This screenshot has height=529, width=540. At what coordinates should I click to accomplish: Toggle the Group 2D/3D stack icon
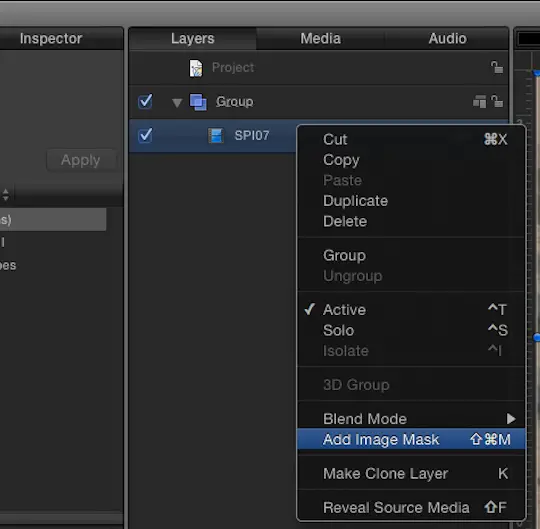(479, 102)
